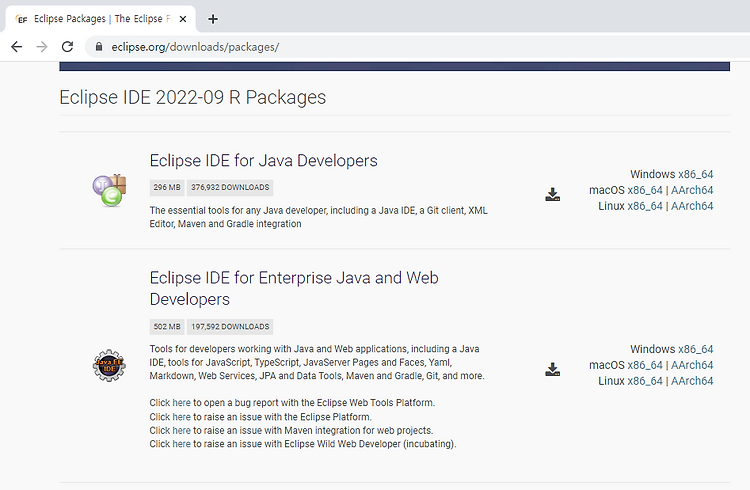This screenshot has height=490, width=750.
Task: Click 'here' to open Web Tools bug report
Action: point(181,403)
